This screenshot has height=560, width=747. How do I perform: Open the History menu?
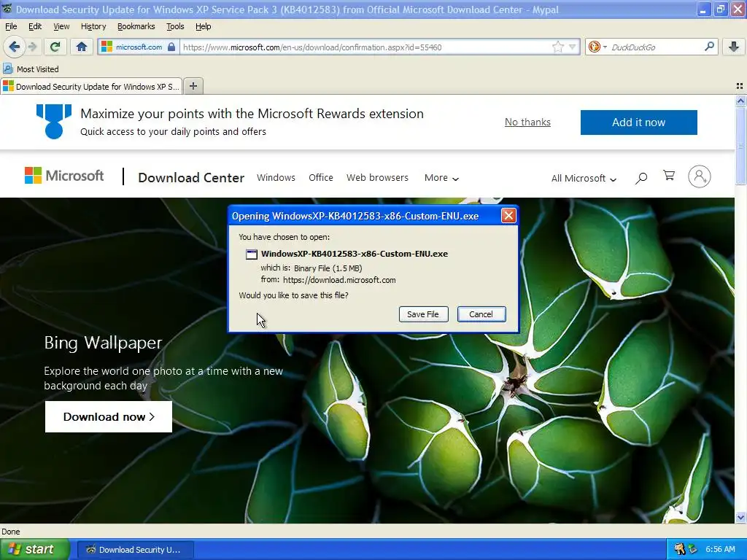[x=93, y=26]
